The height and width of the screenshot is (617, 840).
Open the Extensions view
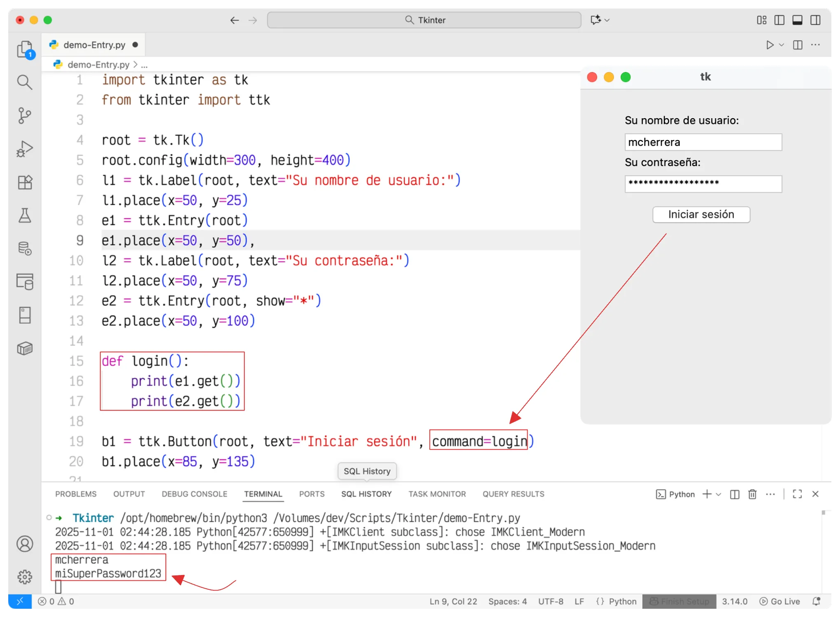(x=25, y=182)
